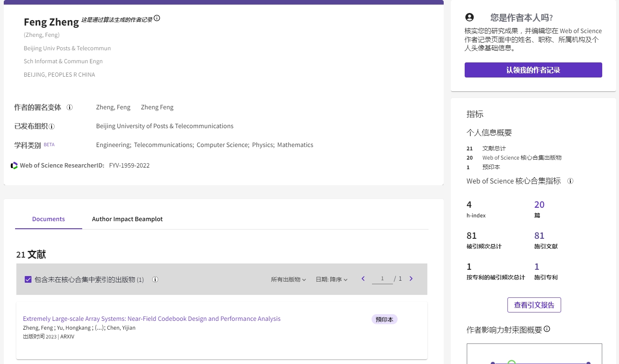The width and height of the screenshot is (619, 364).
Task: Show info for Web of Science 核心合集指标
Action: coord(570,181)
